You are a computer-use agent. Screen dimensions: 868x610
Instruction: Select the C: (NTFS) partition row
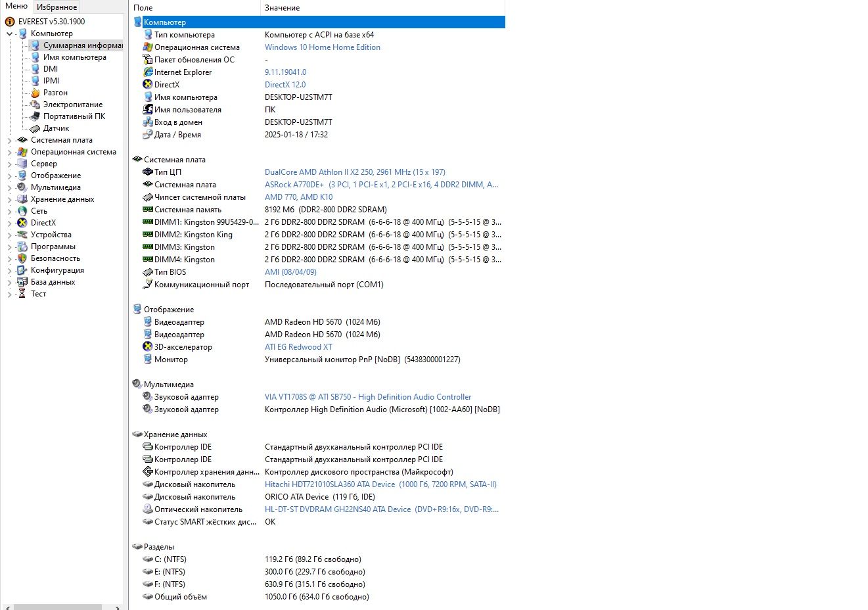tap(319, 559)
